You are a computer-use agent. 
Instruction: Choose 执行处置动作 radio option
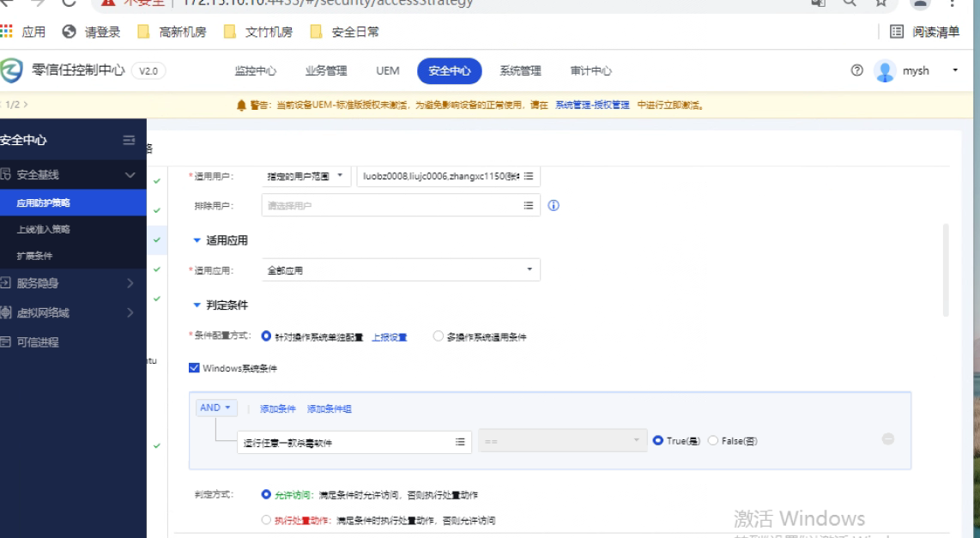pos(266,520)
